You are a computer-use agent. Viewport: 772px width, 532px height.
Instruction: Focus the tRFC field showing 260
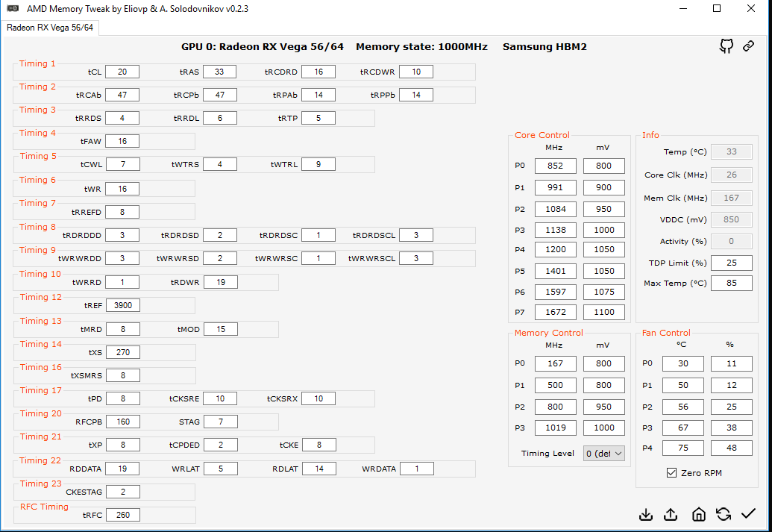pos(122,516)
